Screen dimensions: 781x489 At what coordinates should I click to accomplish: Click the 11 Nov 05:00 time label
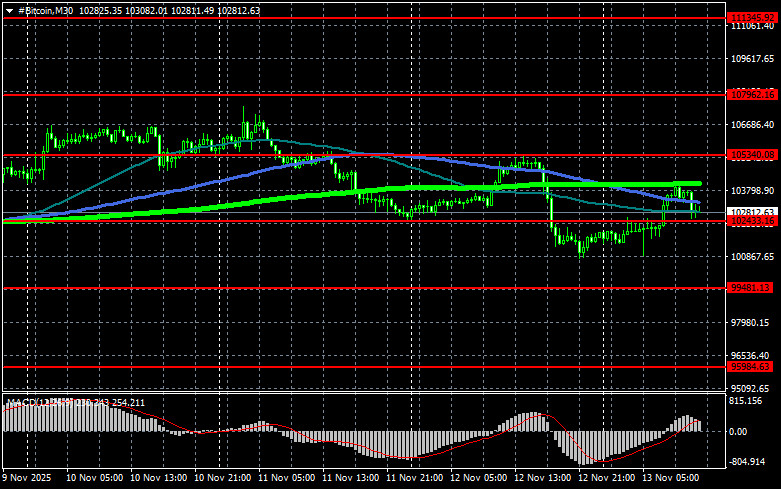click(286, 478)
